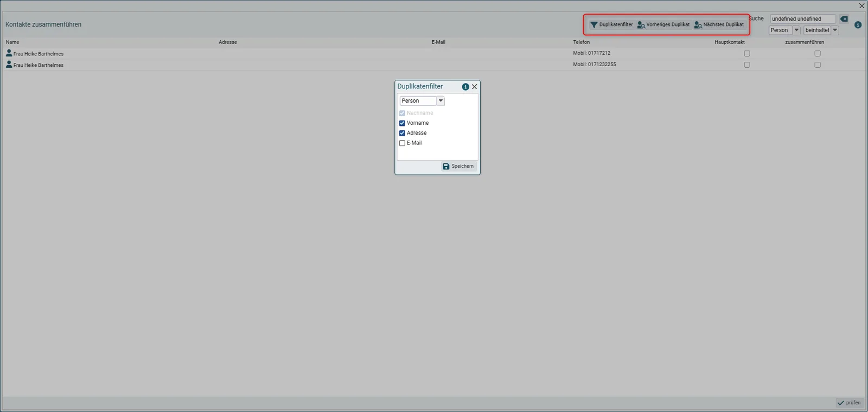
Task: Click person icon in row with Mobil: 0171232255
Action: [x=9, y=65]
